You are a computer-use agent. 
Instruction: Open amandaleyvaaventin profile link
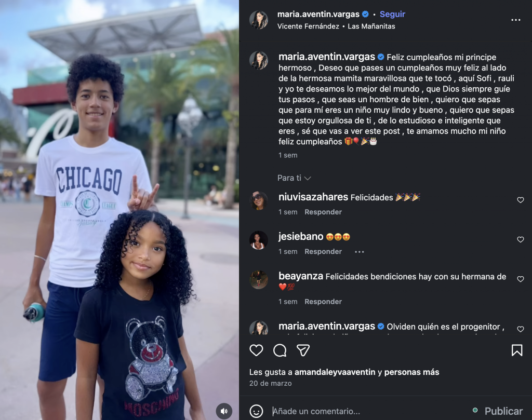(x=335, y=372)
